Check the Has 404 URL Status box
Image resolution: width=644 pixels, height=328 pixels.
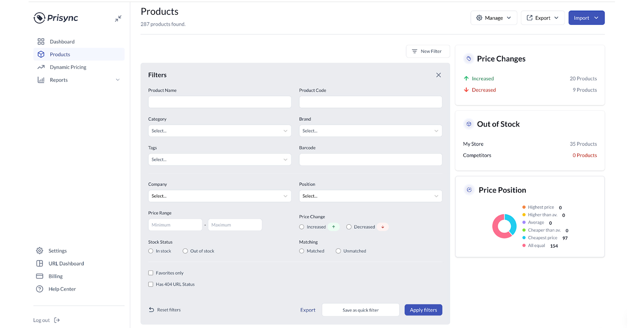(151, 284)
